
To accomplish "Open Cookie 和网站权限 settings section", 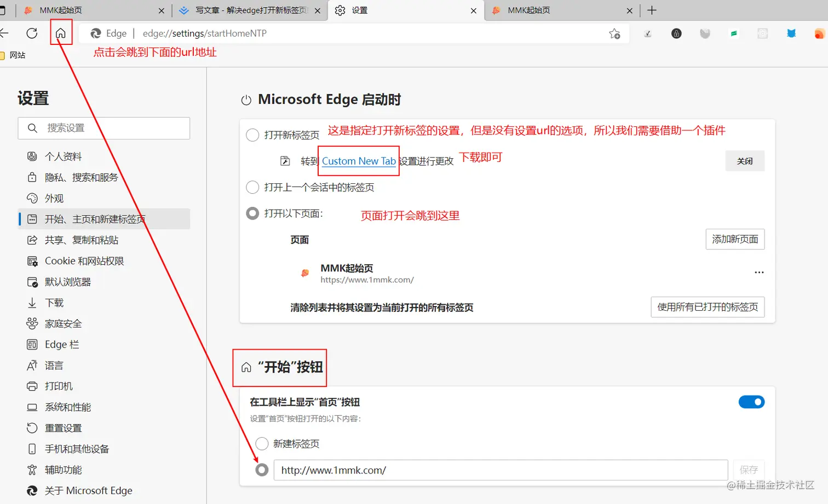I will [104, 261].
